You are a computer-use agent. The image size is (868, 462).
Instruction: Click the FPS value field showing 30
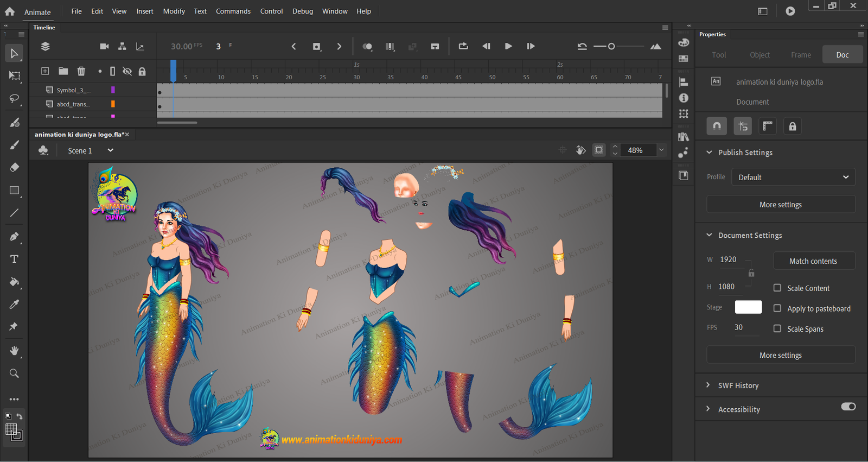pyautogui.click(x=746, y=327)
